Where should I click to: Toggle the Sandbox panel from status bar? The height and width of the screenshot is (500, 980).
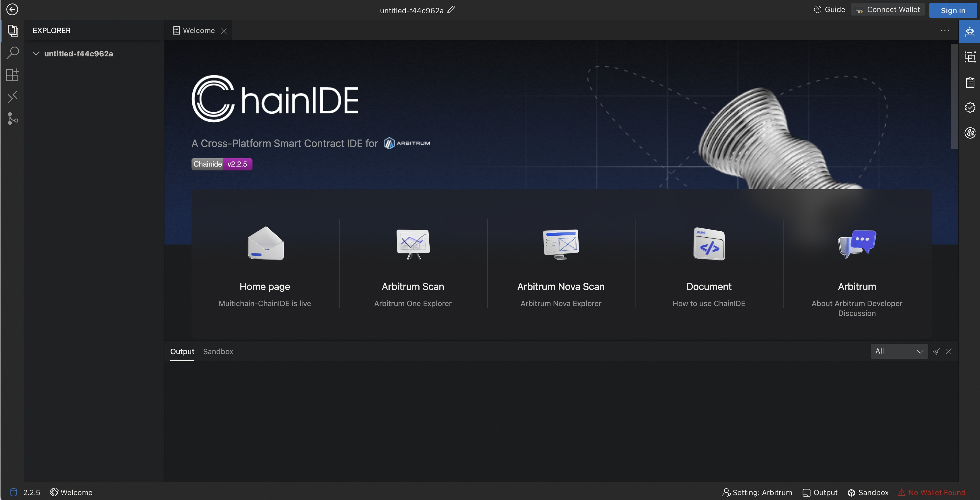coord(868,493)
